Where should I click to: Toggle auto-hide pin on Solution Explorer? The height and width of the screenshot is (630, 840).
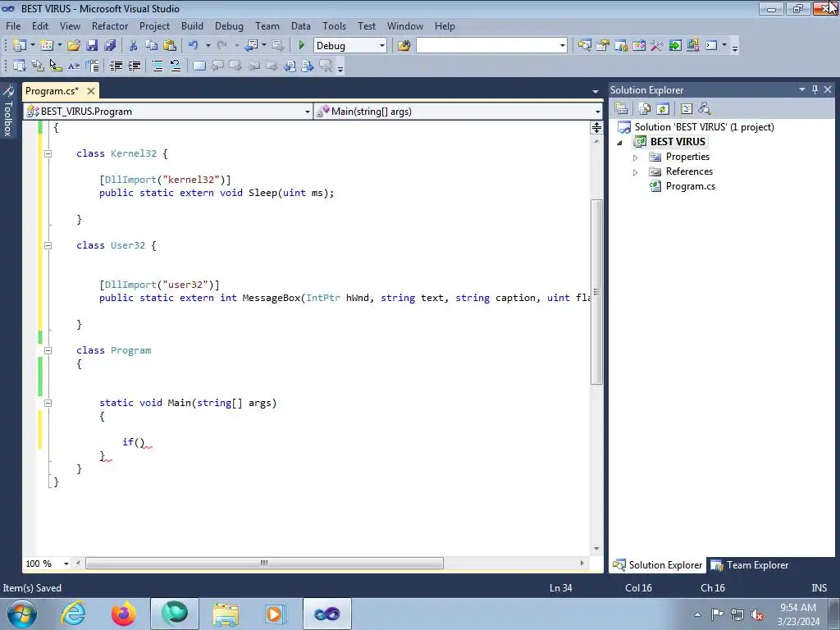pyautogui.click(x=815, y=89)
